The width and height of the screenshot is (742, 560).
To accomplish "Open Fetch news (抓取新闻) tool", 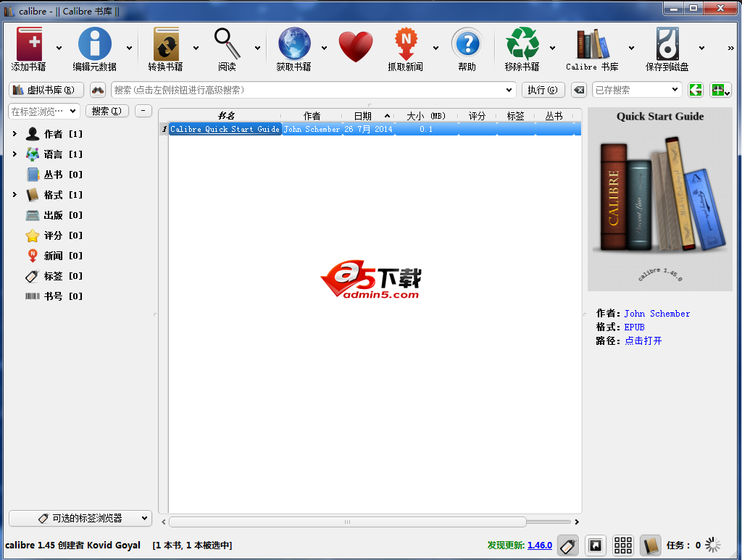I will coord(406,43).
